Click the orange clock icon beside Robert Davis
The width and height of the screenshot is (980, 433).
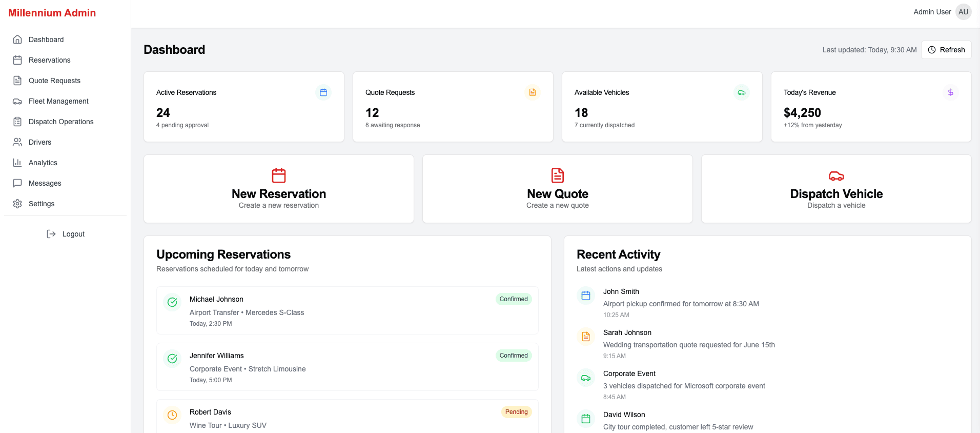[172, 415]
